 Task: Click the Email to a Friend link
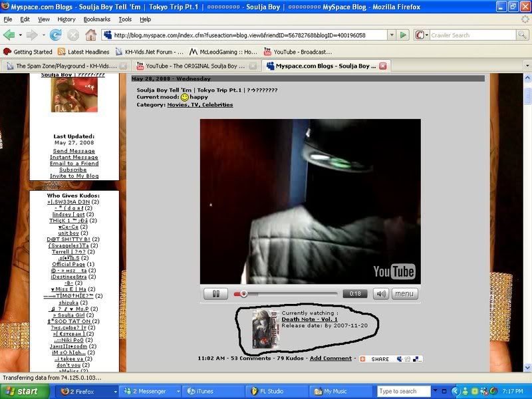tap(74, 164)
